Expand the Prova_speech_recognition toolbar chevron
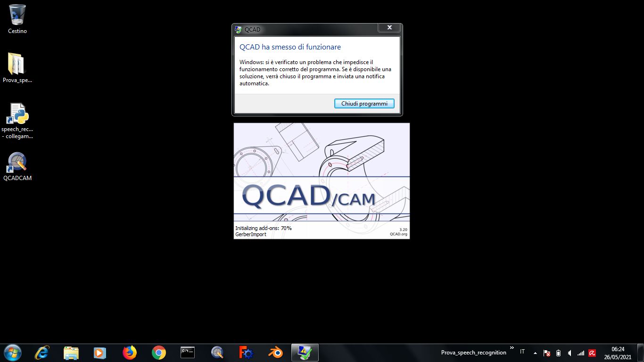644x362 pixels. [x=512, y=348]
